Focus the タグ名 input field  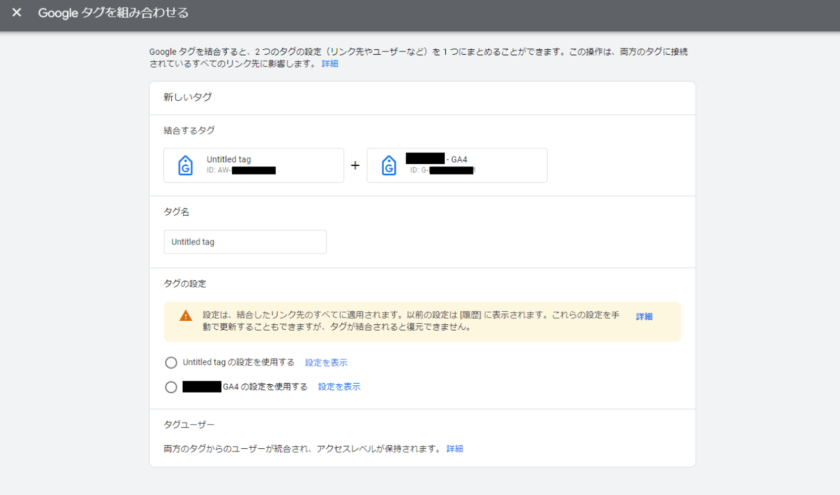point(245,242)
